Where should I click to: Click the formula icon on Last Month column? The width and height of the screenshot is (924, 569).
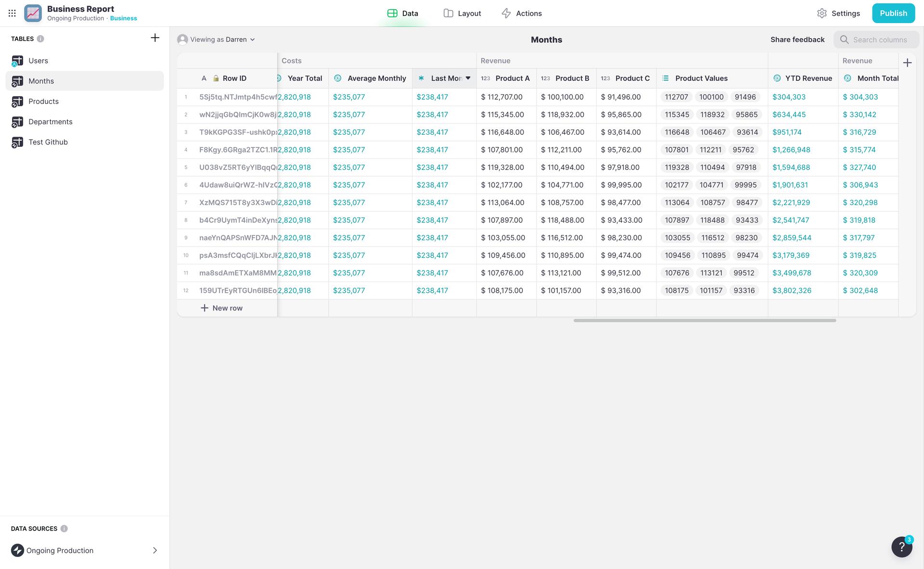click(421, 78)
